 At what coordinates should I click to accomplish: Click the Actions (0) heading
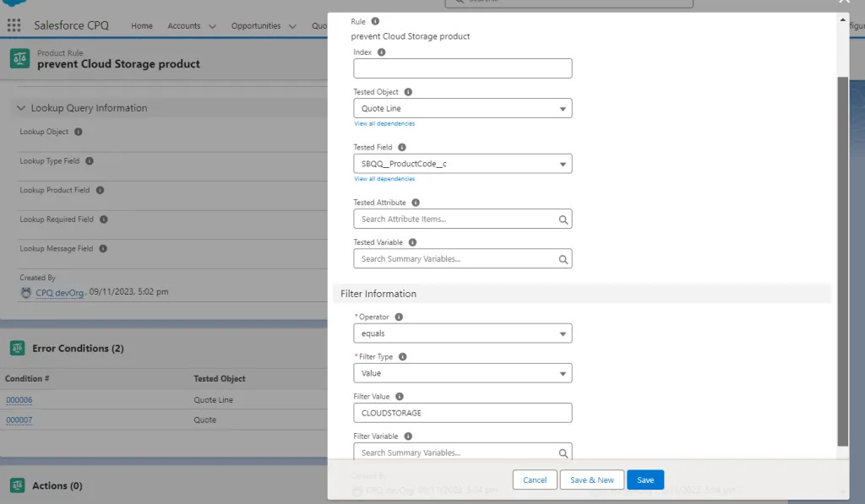coord(57,485)
